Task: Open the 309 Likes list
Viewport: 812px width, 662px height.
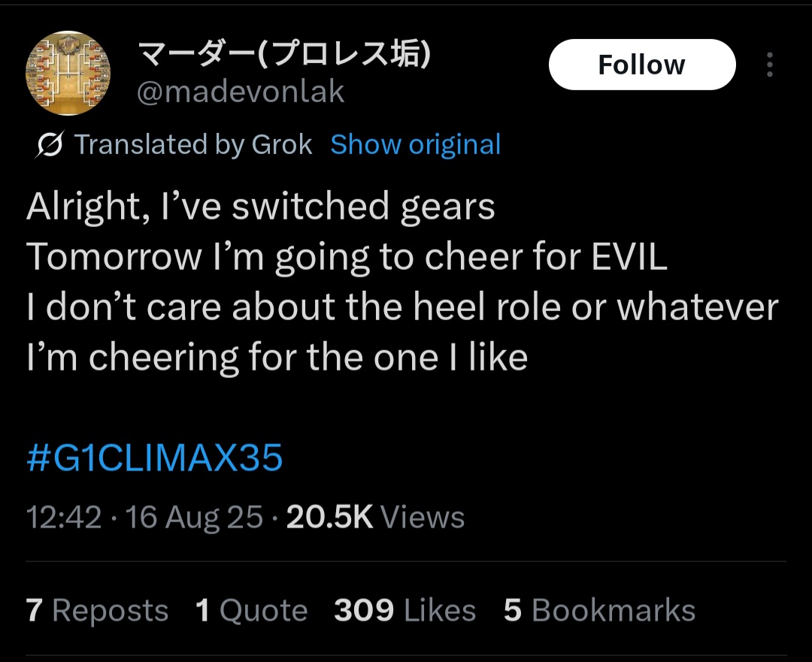Action: [404, 610]
